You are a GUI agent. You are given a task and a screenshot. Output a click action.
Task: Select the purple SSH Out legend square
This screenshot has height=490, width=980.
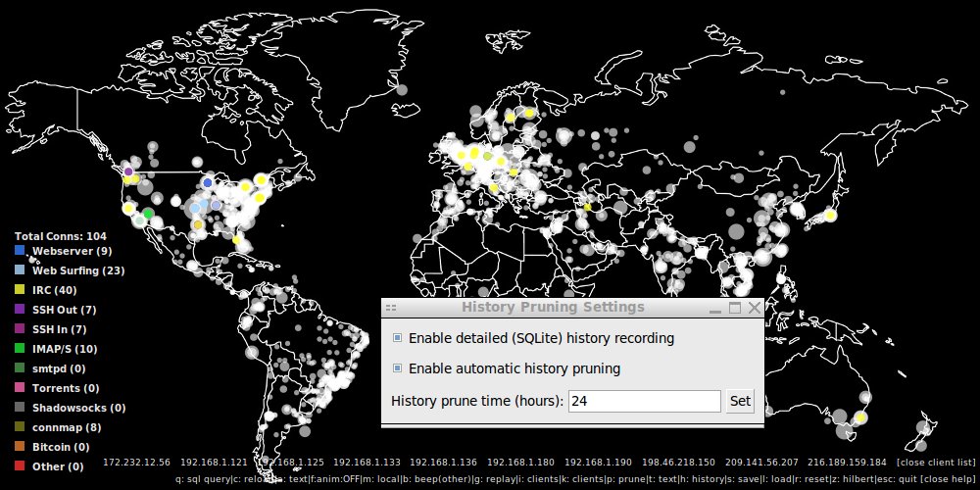tap(20, 310)
